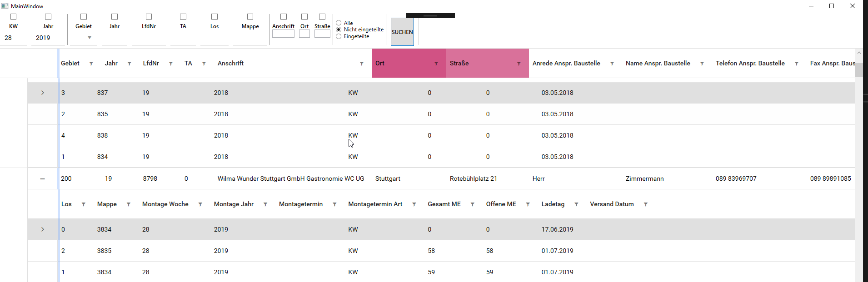The image size is (868, 282).
Task: Filter the Montagetermin column
Action: 334,204
